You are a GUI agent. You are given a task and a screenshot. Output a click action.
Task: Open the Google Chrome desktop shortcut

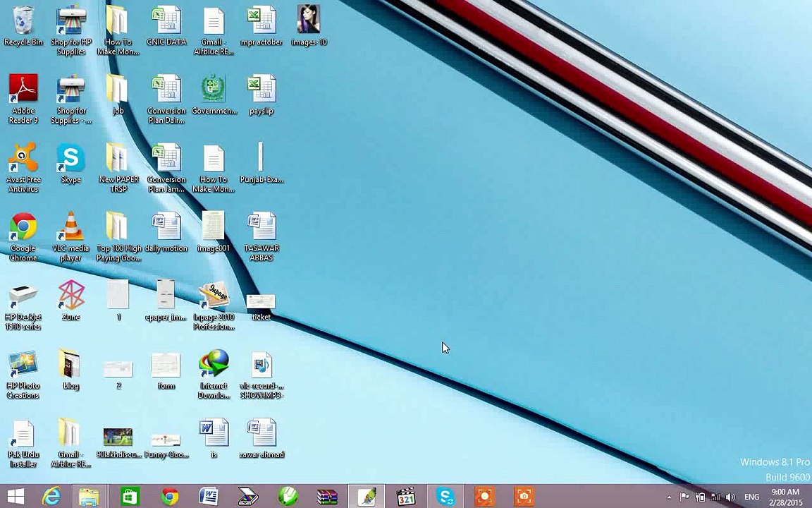[x=23, y=236]
